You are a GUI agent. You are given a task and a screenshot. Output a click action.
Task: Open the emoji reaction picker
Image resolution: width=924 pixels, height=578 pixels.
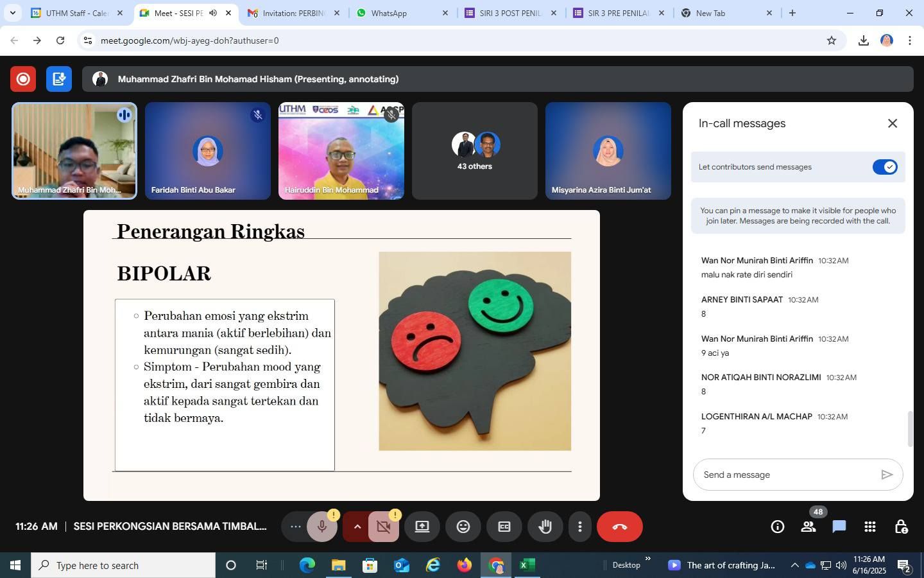pos(463,527)
